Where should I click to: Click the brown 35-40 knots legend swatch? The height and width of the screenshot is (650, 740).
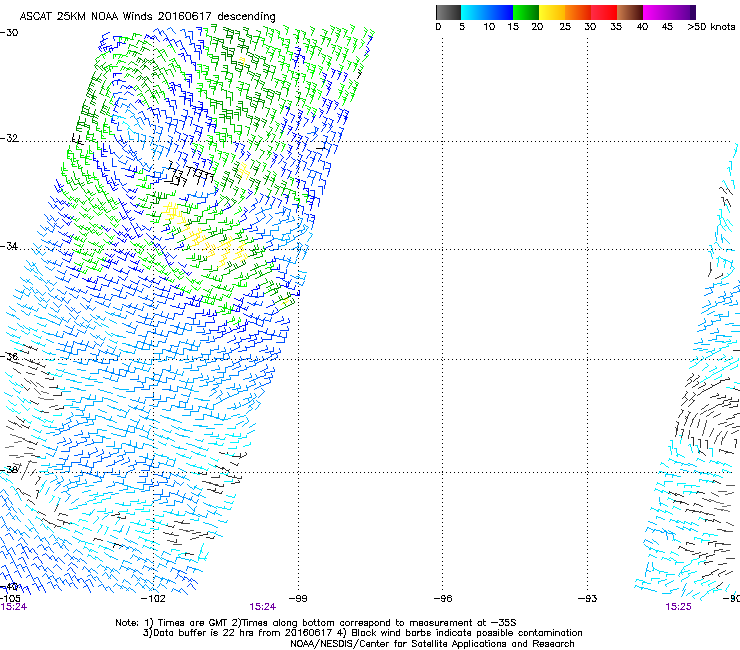click(630, 12)
